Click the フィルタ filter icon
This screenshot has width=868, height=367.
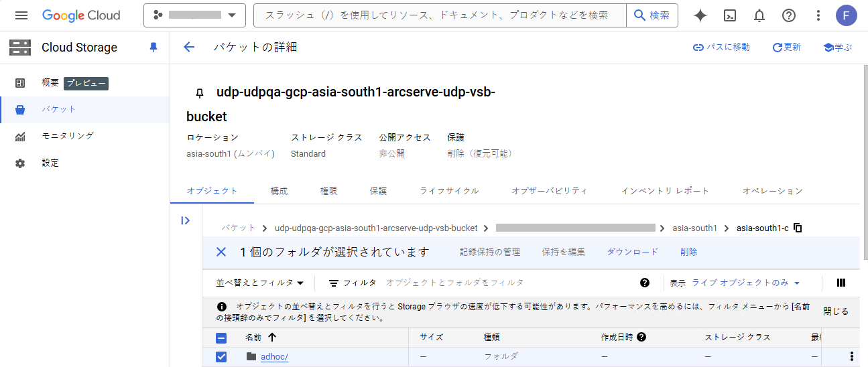click(x=334, y=283)
